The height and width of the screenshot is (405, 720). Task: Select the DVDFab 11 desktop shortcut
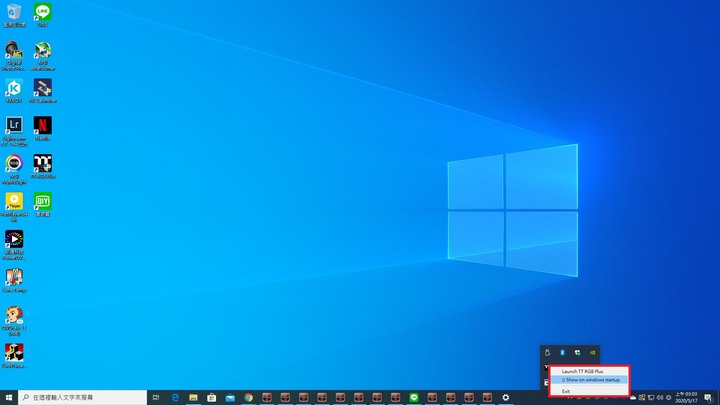pos(14,321)
